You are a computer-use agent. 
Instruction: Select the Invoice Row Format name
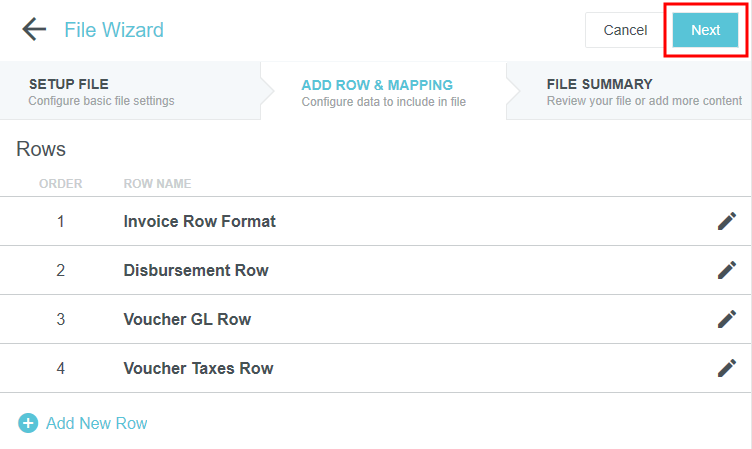click(199, 221)
